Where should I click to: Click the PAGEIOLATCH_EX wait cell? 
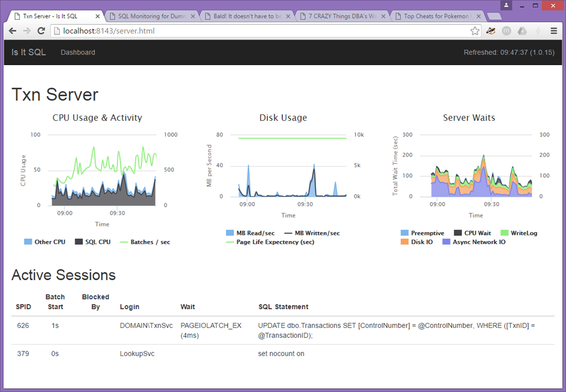click(x=211, y=330)
